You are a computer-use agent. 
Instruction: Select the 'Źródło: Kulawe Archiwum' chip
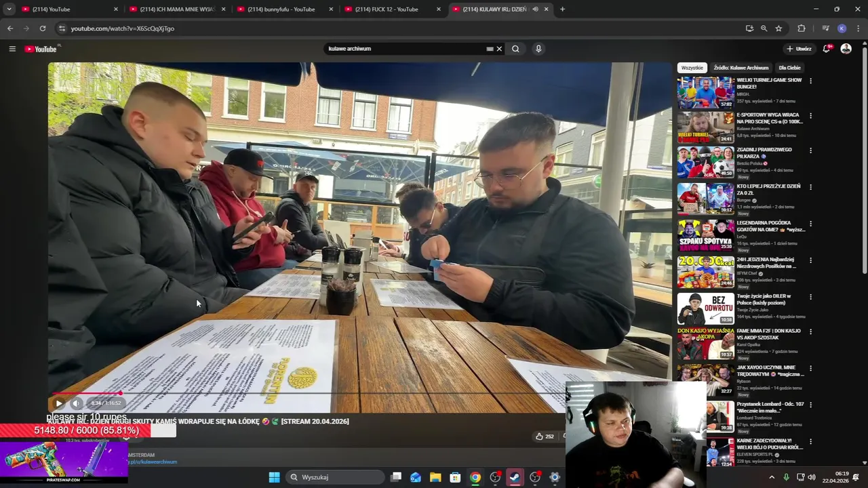coord(741,68)
